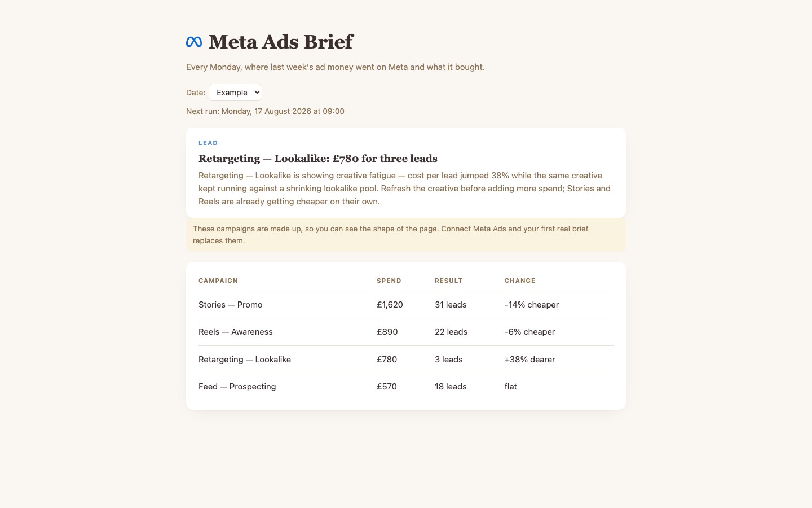Click the £1,620 spend amount

coord(390,305)
